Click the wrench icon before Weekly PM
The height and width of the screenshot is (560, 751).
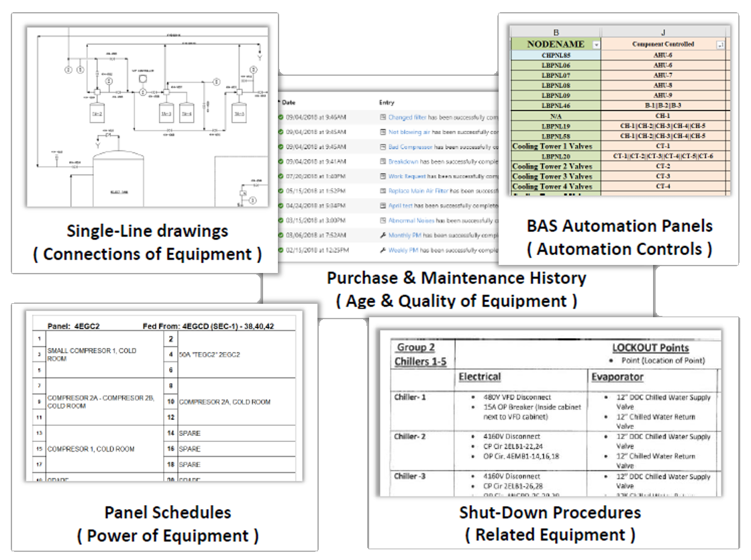pos(383,250)
